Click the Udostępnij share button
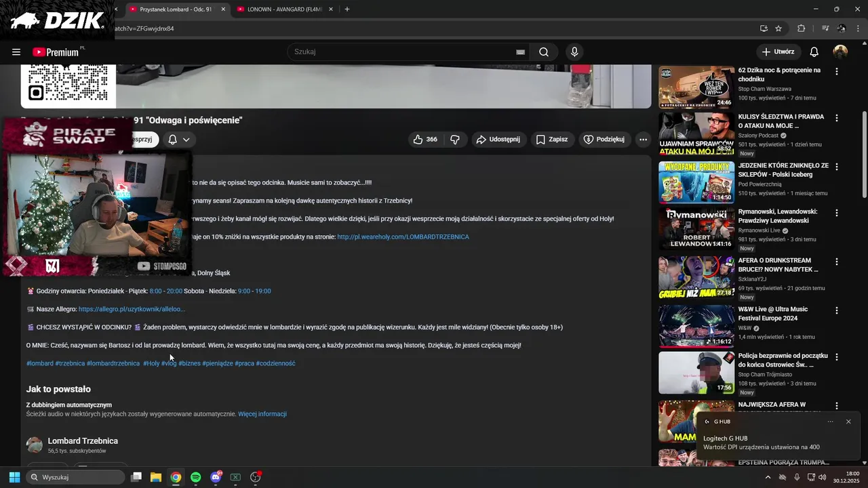868x488 pixels. pyautogui.click(x=498, y=140)
